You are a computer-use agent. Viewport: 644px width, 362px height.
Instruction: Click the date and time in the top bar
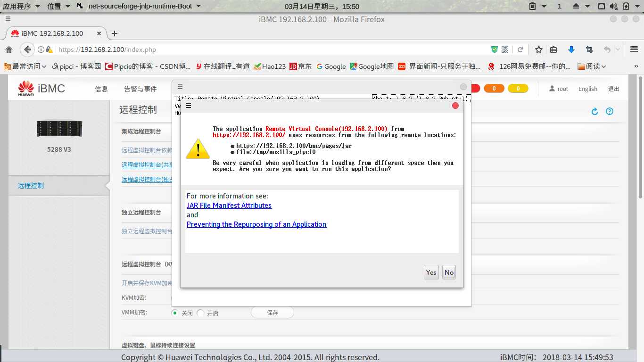click(322, 6)
